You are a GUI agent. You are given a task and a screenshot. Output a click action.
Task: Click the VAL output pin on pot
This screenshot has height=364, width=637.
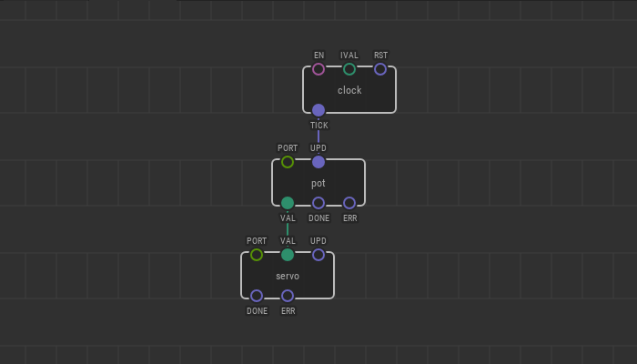pyautogui.click(x=288, y=203)
